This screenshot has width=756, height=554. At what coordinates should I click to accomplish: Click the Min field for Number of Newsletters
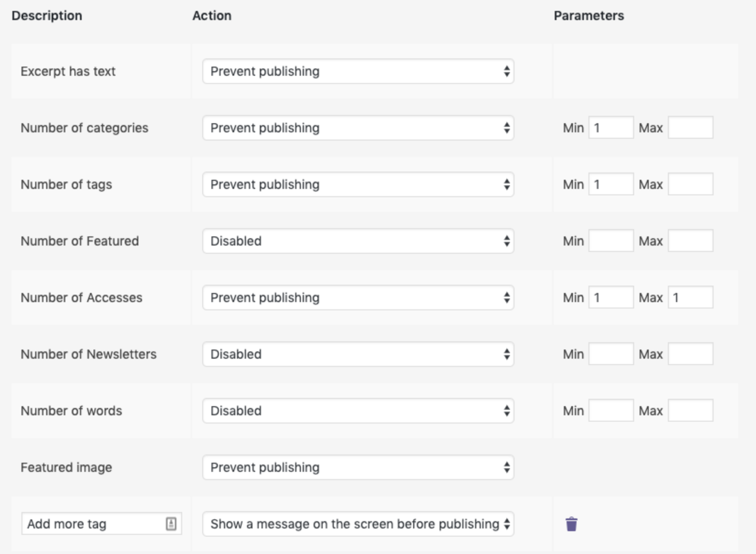click(x=611, y=354)
